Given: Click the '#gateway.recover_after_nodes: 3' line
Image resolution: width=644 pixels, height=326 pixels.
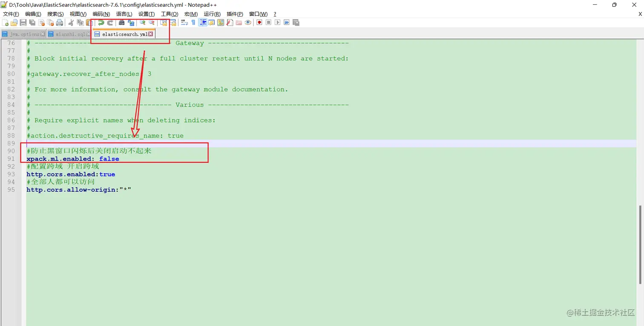Looking at the screenshot, I should [89, 74].
